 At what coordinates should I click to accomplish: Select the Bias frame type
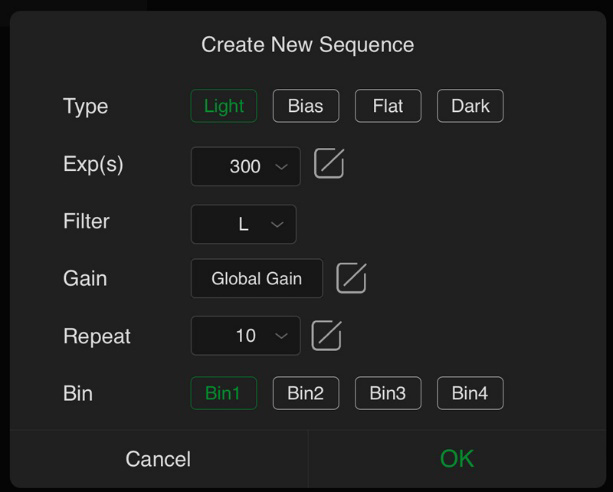point(306,106)
